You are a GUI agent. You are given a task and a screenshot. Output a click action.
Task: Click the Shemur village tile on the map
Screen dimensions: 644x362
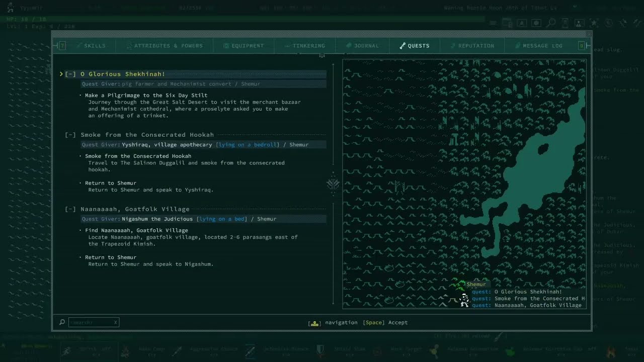(x=458, y=285)
